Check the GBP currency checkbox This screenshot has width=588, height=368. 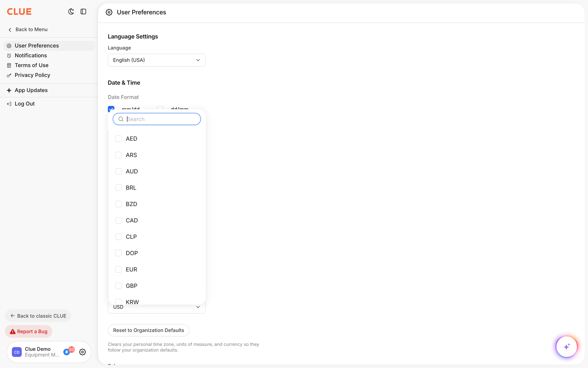[119, 286]
